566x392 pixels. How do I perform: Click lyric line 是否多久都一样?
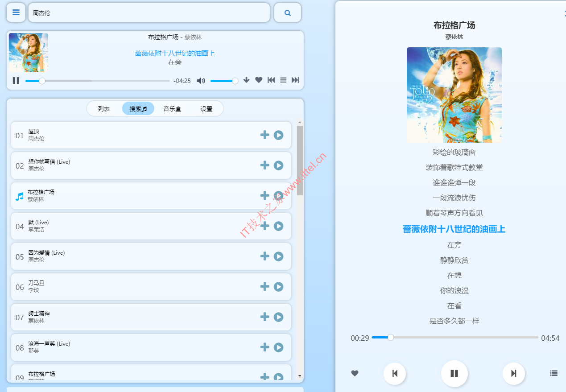tap(454, 321)
